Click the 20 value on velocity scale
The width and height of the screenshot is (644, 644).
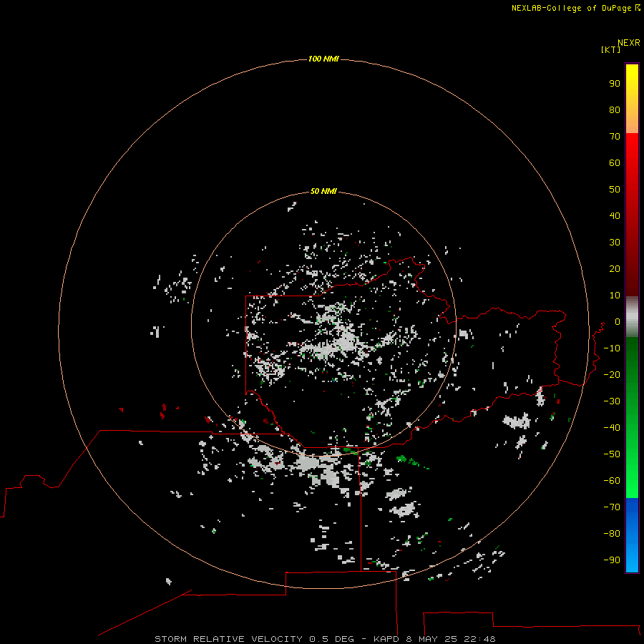coord(615,269)
